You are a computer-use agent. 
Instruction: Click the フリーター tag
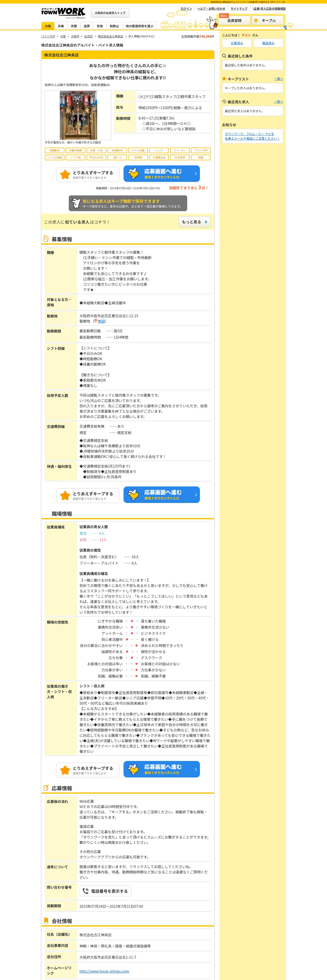click(180, 150)
